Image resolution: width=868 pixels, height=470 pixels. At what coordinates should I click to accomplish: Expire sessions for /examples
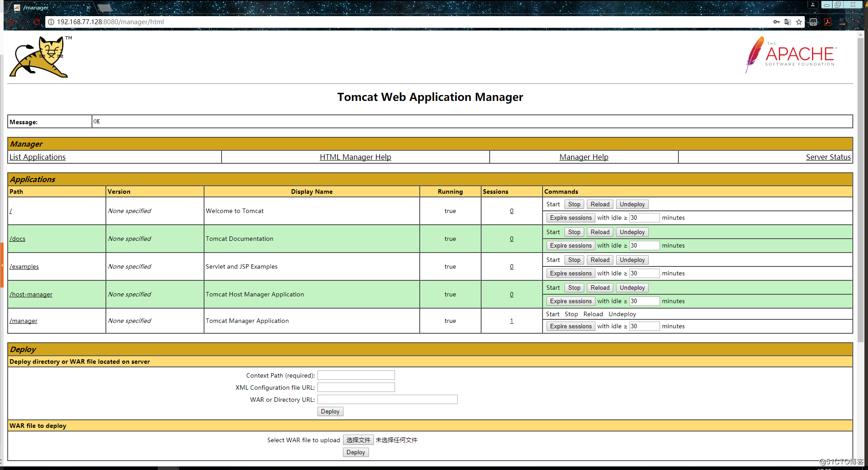point(571,273)
